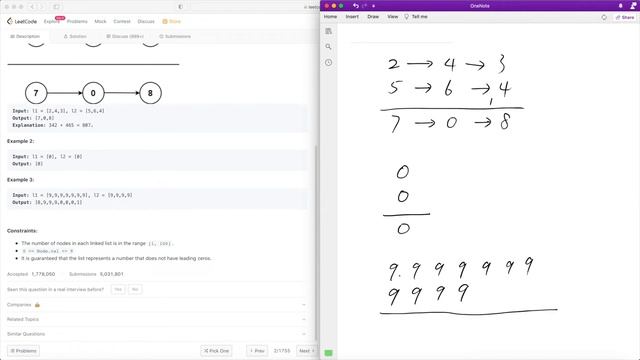
Task: Click the Example 2: heading
Action: coord(20,141)
